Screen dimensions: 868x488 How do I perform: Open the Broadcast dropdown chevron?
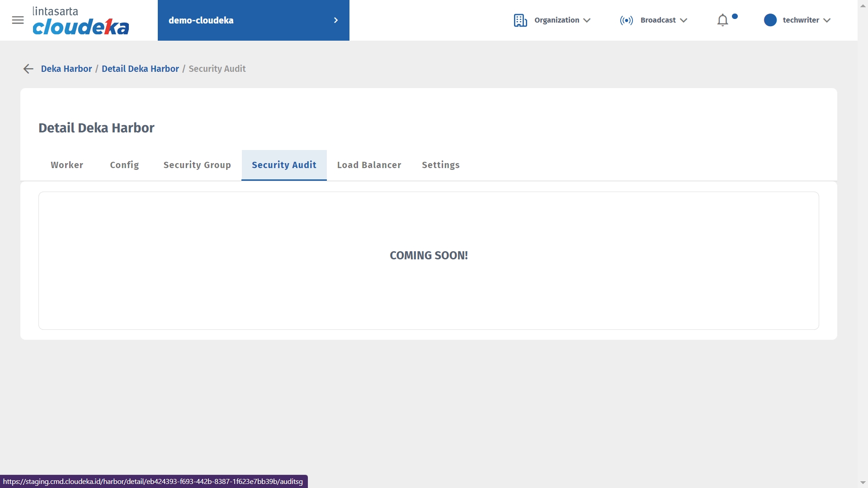click(x=684, y=20)
